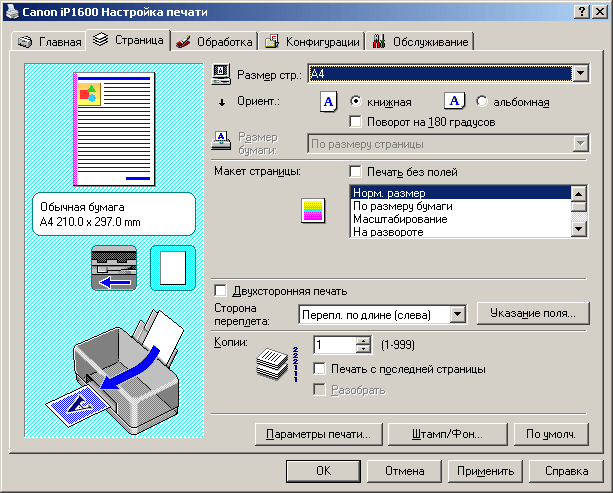The height and width of the screenshot is (493, 613).
Task: Click the Указание поля... button
Action: 533,313
